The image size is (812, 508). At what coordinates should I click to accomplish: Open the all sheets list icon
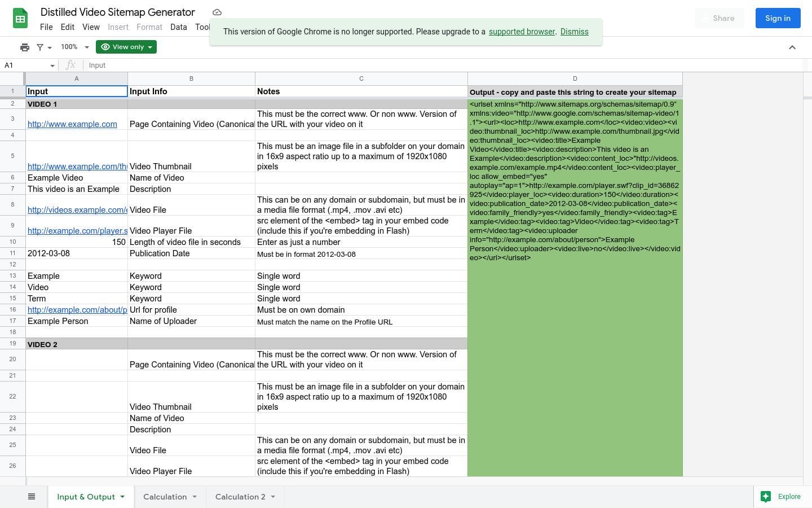tap(32, 497)
